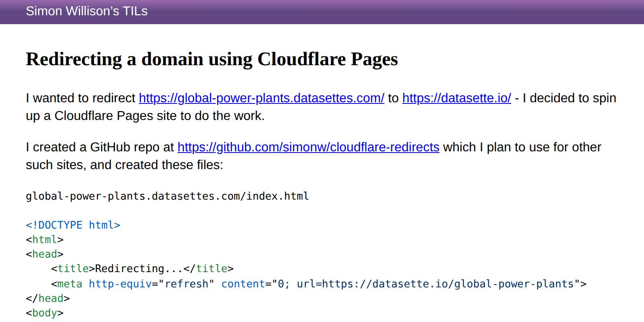This screenshot has height=322, width=644.
Task: Open the Simon Willison's TILs header link
Action: tap(87, 11)
